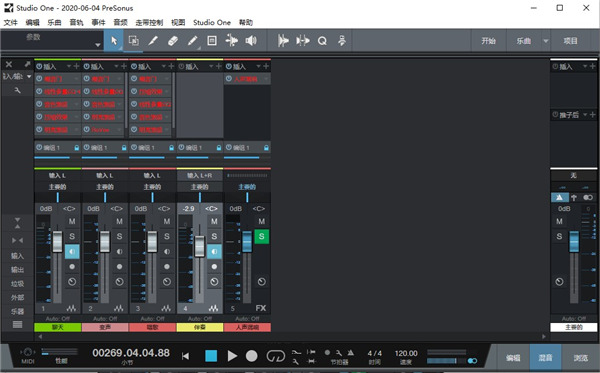This screenshot has height=373, width=600.
Task: Open the 参数 parameter dropdown in toolbar
Action: point(98,45)
